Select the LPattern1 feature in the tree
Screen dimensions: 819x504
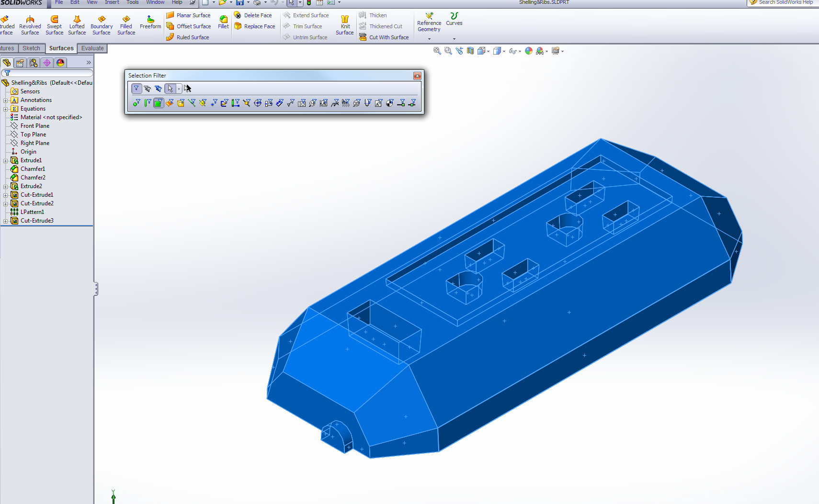pos(27,212)
